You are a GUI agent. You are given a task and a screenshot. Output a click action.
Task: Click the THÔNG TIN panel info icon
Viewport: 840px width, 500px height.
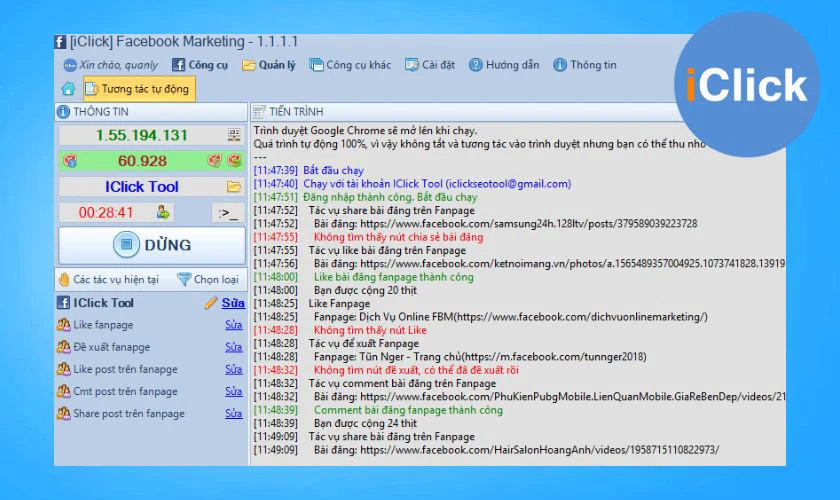[x=63, y=111]
